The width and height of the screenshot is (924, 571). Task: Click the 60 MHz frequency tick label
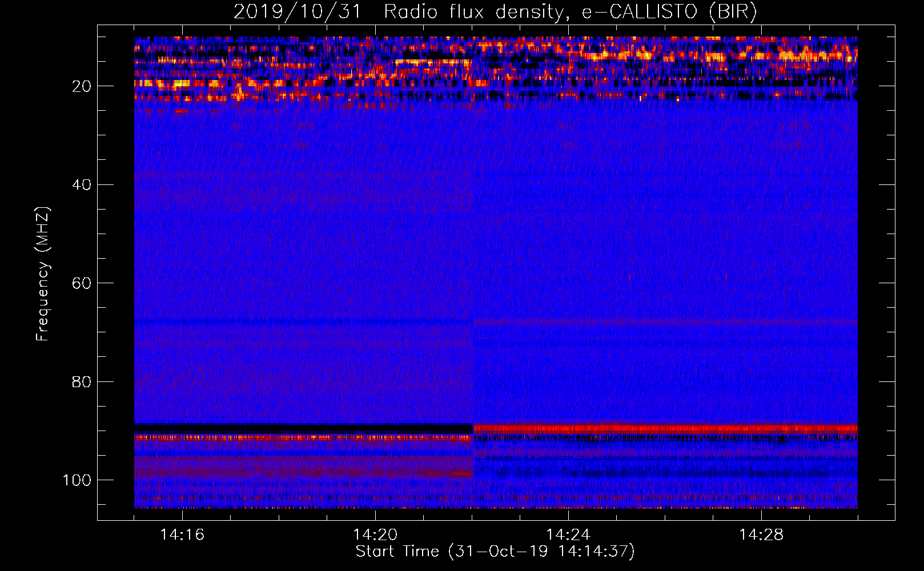pos(82,284)
